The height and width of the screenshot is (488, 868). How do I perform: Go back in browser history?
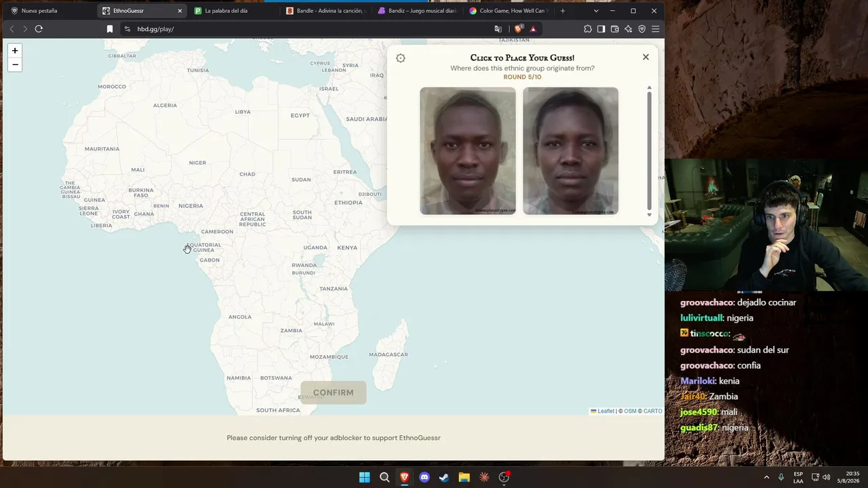[12, 29]
